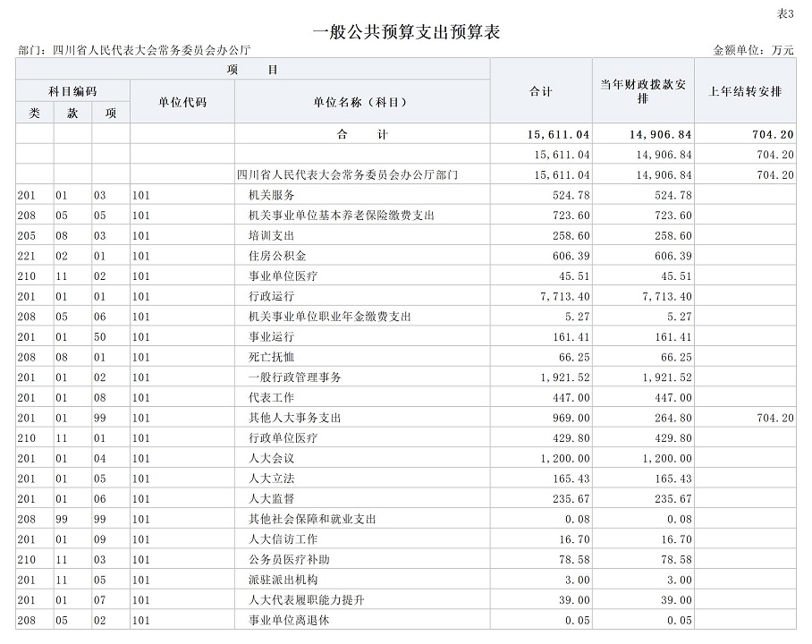Select the bold total 15,611.04
Viewport: 812px width, 644px height.
coord(558,135)
